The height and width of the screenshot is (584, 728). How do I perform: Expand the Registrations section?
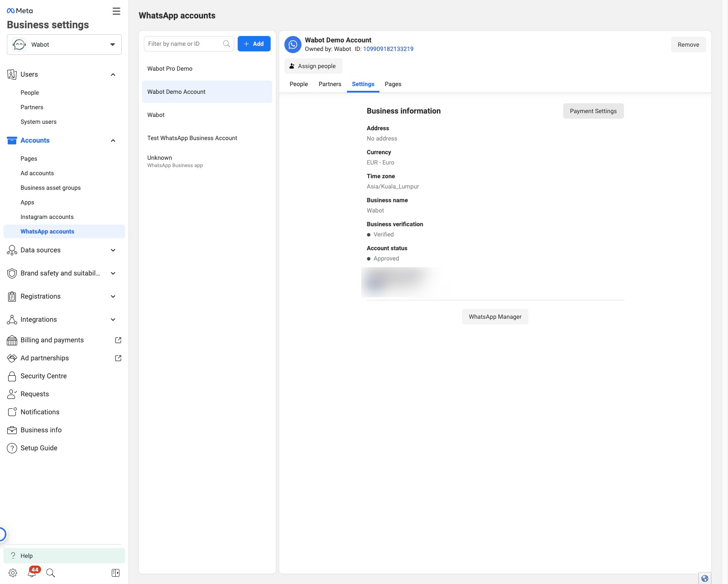pos(113,296)
